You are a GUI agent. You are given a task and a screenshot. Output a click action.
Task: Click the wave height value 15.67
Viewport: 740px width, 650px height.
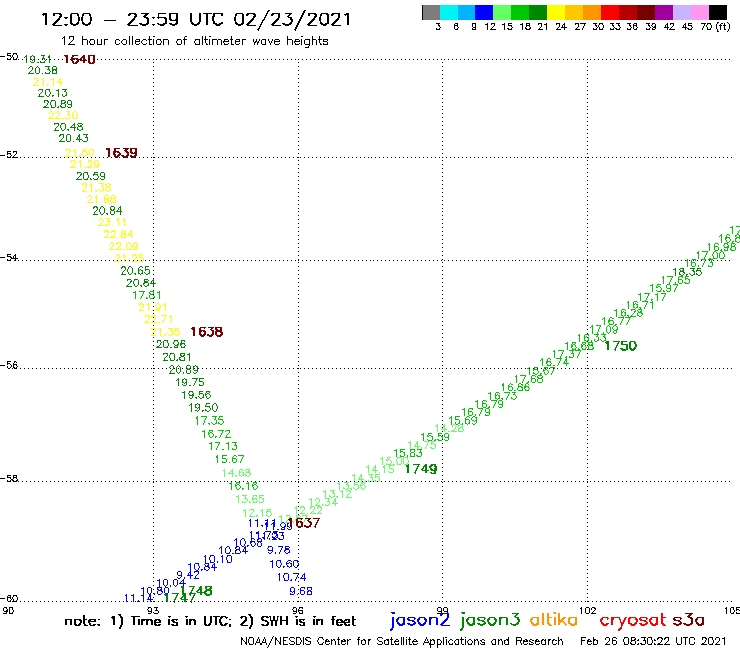point(229,459)
